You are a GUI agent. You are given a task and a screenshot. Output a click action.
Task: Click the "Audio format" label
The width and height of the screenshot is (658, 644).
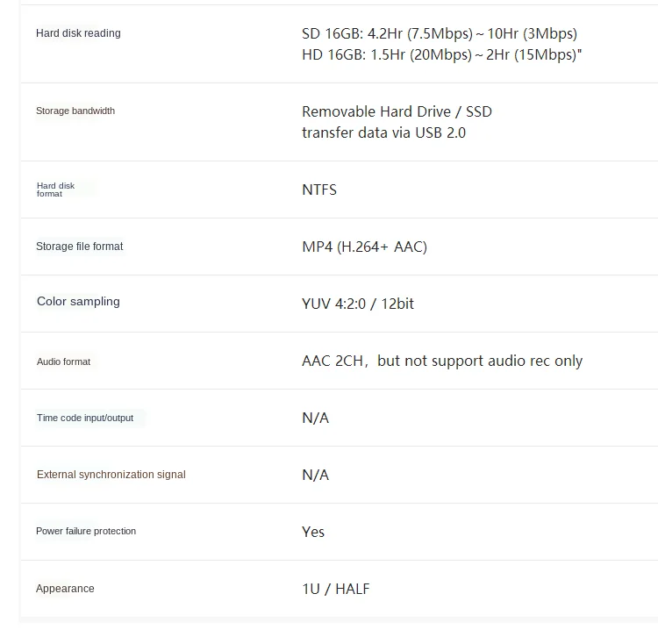[x=63, y=361]
